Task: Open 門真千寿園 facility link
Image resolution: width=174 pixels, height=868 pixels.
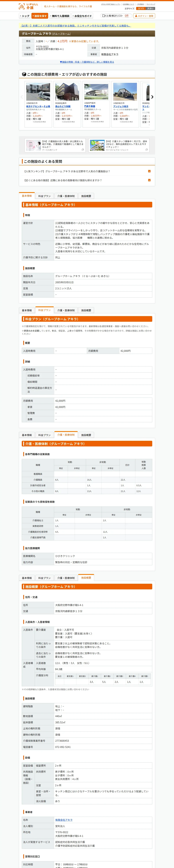Action: pyautogui.click(x=89, y=106)
